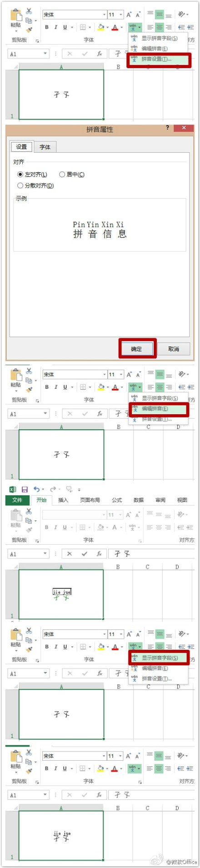Open the 审阅 ribbon tab
The width and height of the screenshot is (200, 868).
click(x=160, y=500)
